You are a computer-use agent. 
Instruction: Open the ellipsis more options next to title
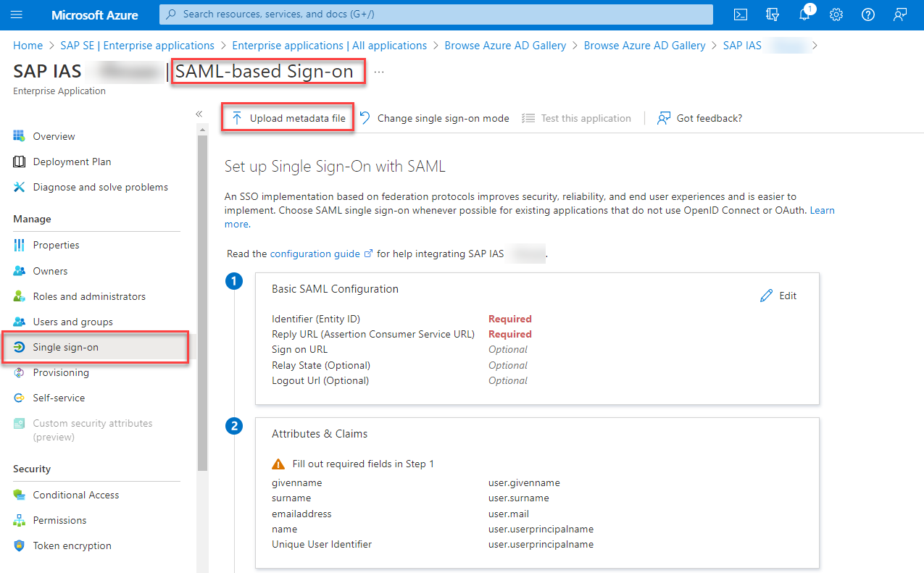coord(379,72)
